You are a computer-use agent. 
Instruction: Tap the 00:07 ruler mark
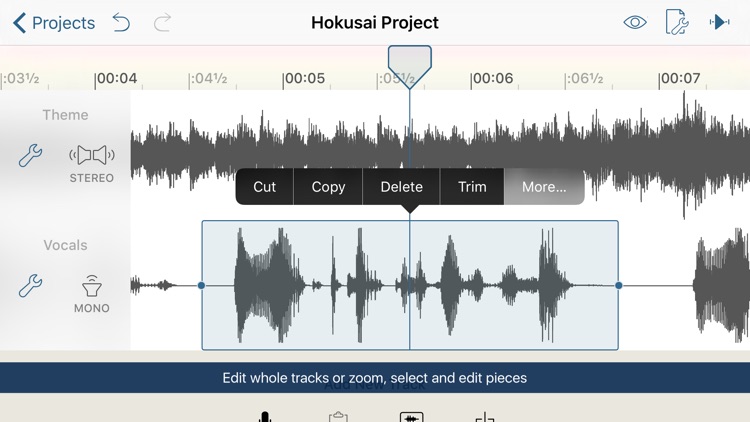point(679,78)
